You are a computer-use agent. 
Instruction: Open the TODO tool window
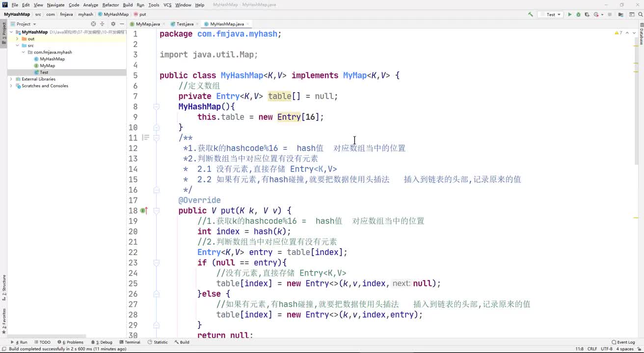[x=42, y=342]
